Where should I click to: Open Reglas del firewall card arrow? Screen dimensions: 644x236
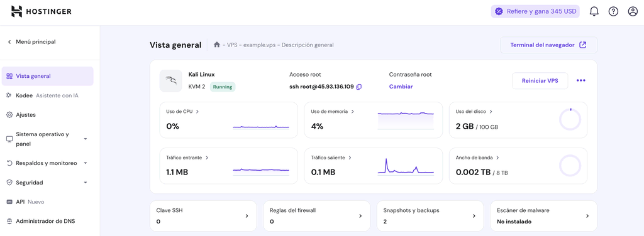coord(360,216)
